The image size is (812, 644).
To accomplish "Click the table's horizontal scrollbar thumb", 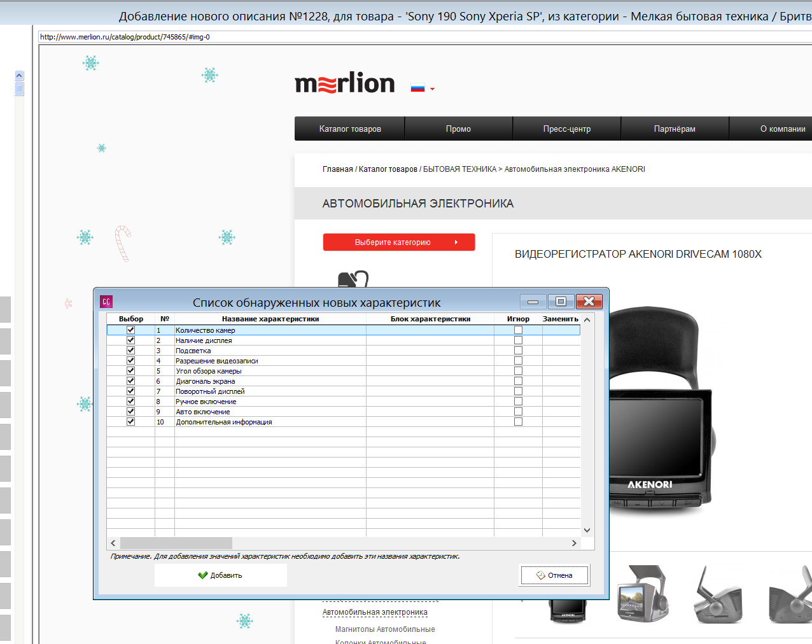I will point(176,543).
